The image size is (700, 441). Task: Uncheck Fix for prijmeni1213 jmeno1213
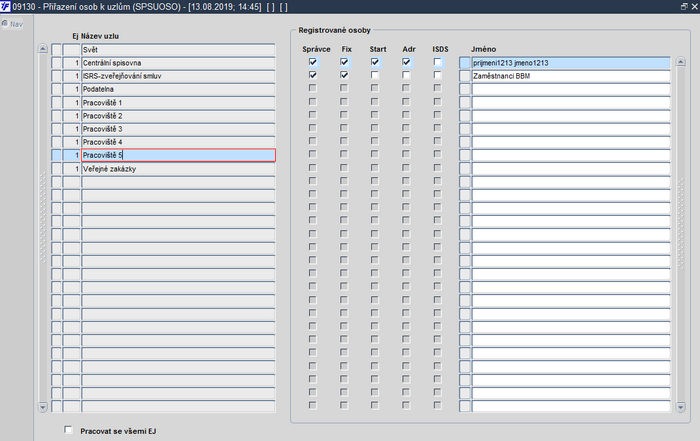[x=344, y=62]
